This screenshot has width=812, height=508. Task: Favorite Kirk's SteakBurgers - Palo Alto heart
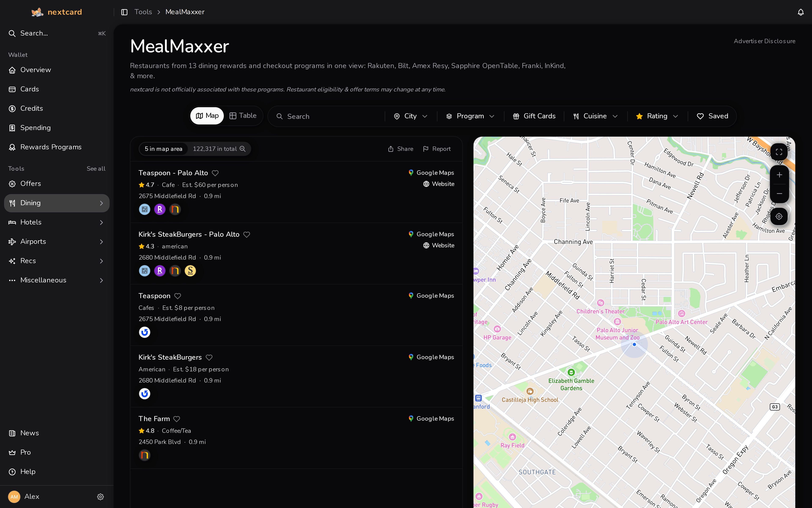pyautogui.click(x=247, y=235)
